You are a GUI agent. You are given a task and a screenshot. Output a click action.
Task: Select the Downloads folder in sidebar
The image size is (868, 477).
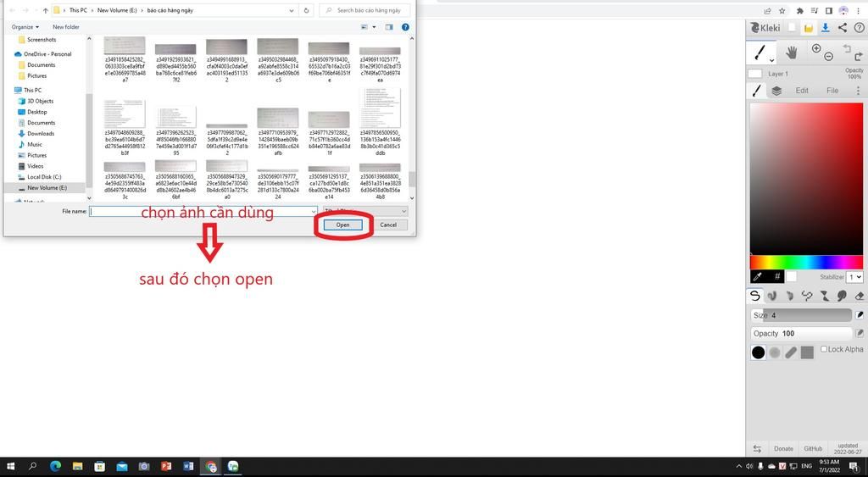[x=41, y=133]
